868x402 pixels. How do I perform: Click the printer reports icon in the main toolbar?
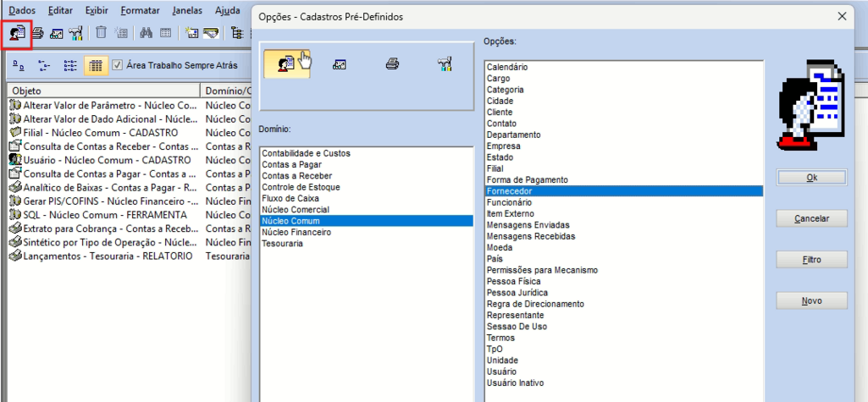[x=37, y=33]
